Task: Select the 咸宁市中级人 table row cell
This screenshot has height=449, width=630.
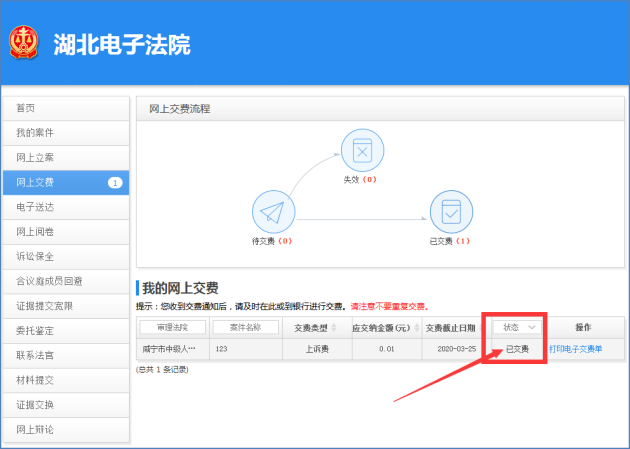Action: tap(172, 349)
